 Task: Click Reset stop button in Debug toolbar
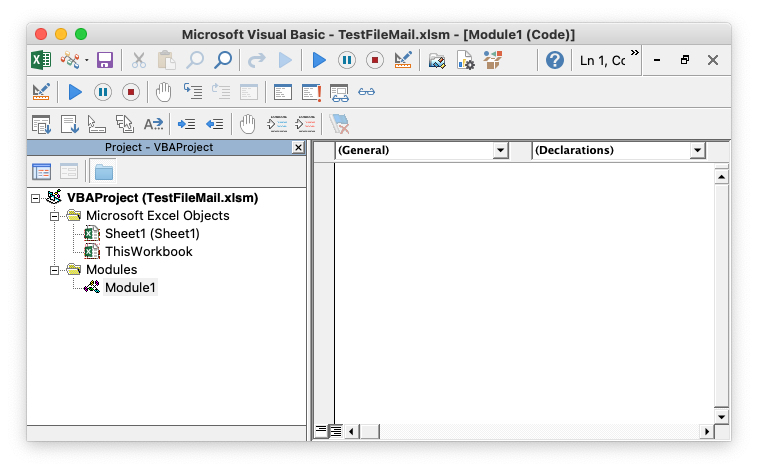pos(131,92)
